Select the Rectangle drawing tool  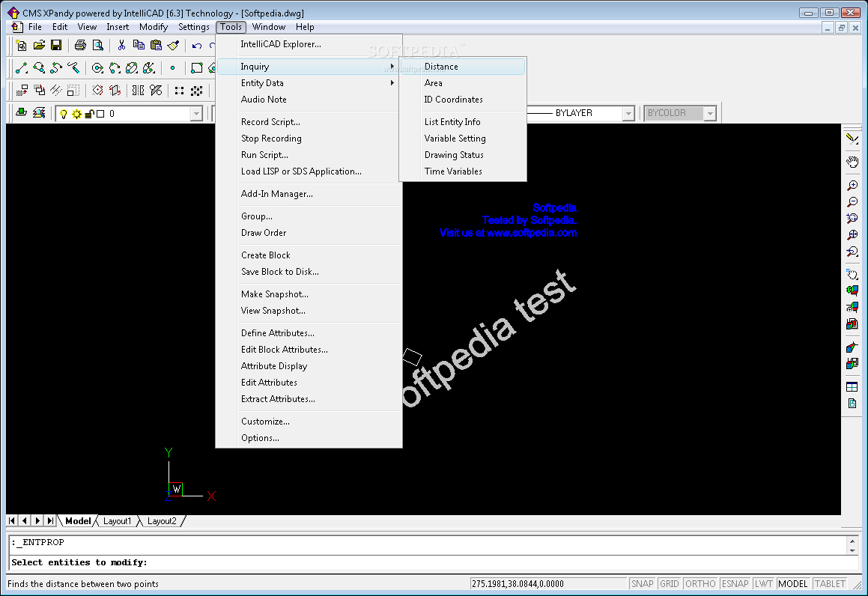[x=196, y=68]
